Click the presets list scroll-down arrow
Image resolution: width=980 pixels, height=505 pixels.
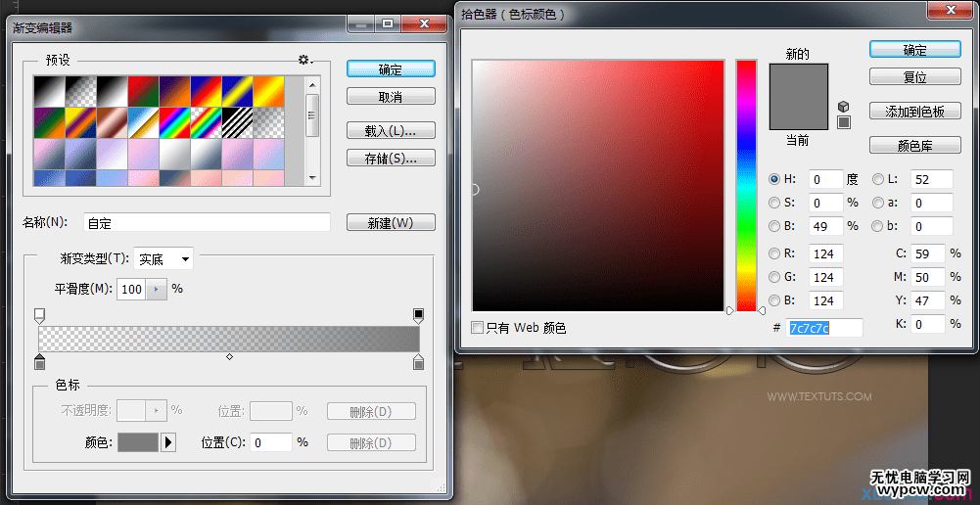(312, 178)
